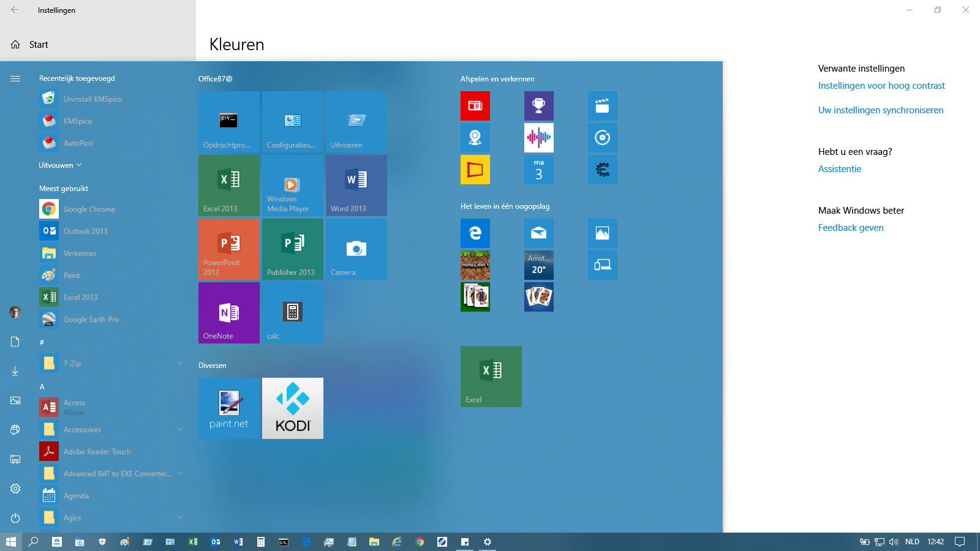The height and width of the screenshot is (551, 980).
Task: Open Downloads icon in Start rail
Action: point(15,371)
